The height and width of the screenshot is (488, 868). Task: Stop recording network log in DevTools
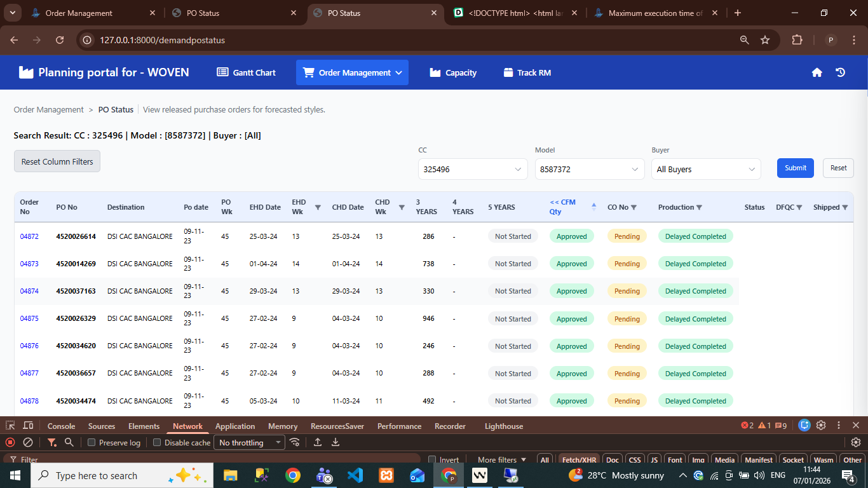(x=10, y=442)
